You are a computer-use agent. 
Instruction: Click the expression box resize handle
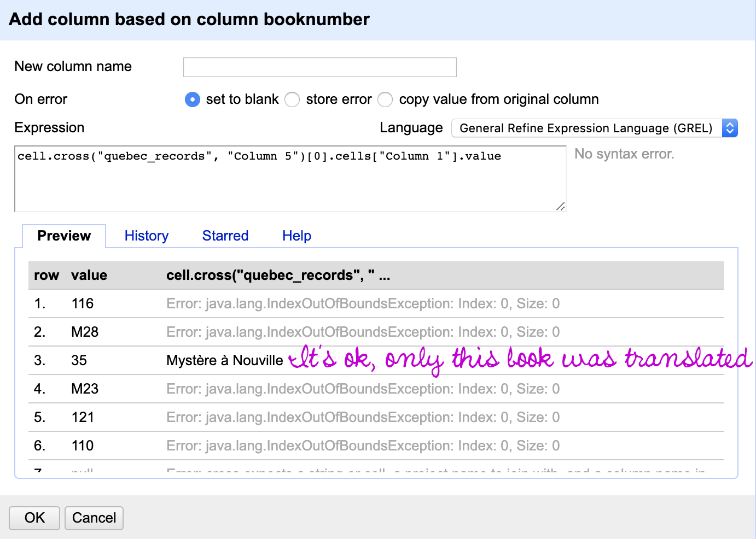560,206
